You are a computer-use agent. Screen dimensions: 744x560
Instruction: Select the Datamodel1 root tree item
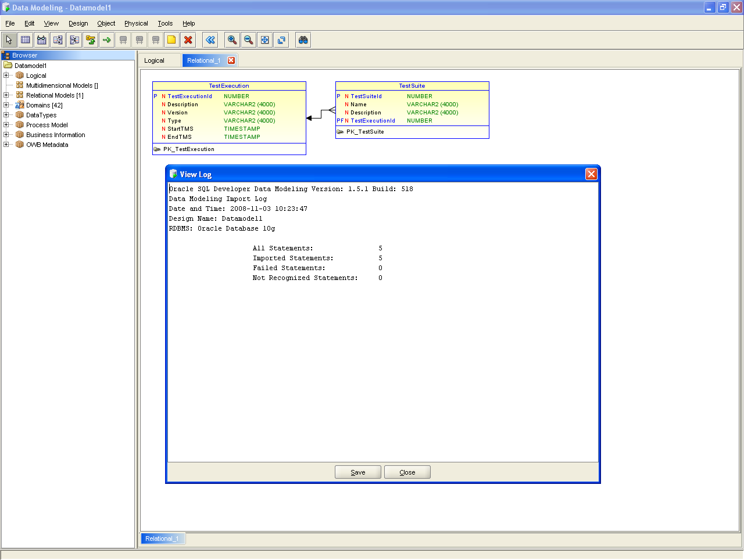point(30,66)
